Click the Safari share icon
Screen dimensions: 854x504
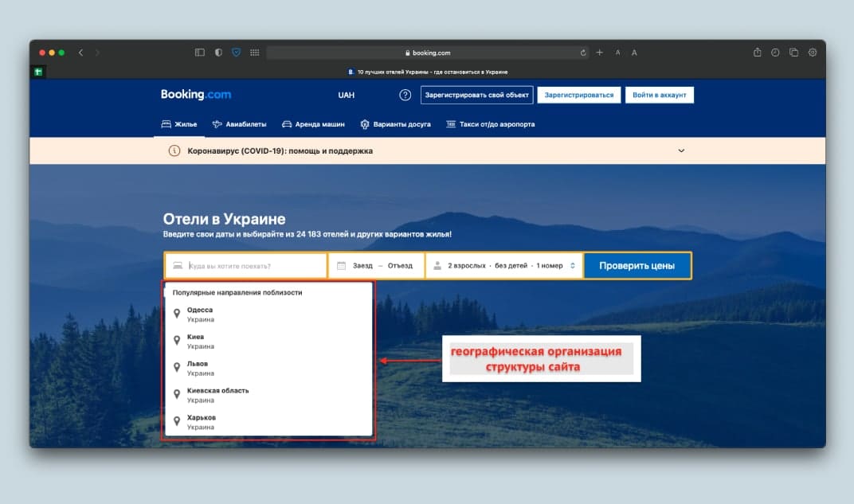coord(757,53)
